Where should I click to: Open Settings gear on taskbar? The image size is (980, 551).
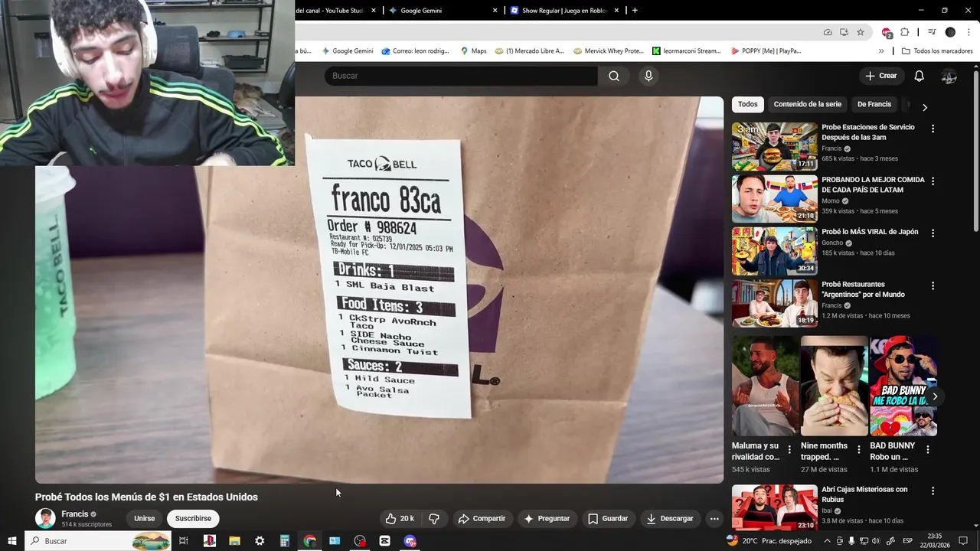260,540
